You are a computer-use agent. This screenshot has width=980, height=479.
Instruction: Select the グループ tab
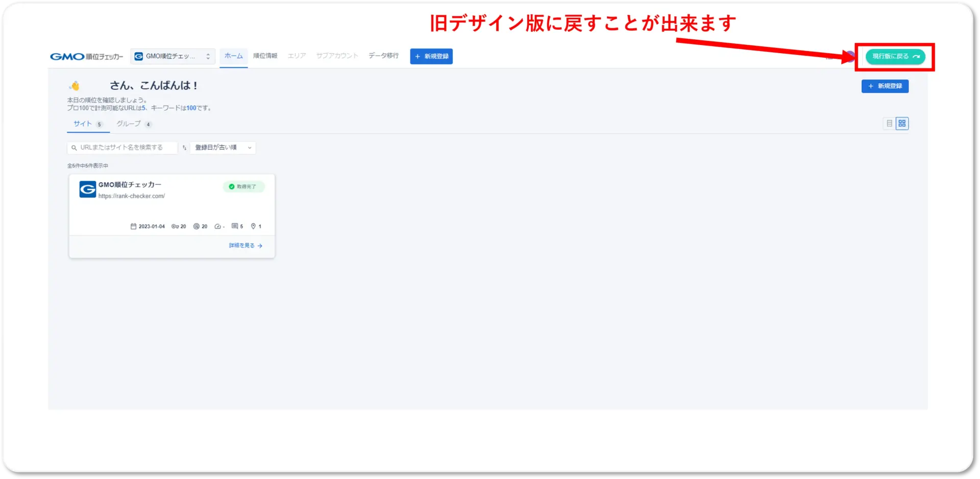click(x=134, y=124)
